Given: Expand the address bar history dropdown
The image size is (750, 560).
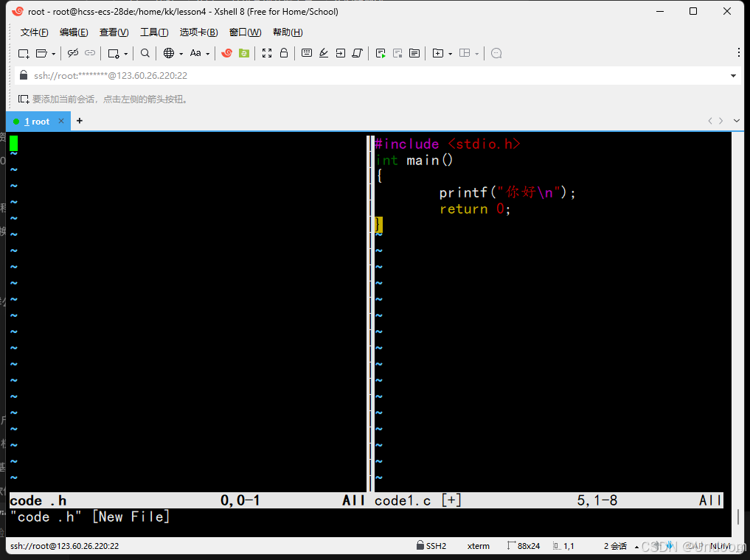Looking at the screenshot, I should [x=733, y=76].
